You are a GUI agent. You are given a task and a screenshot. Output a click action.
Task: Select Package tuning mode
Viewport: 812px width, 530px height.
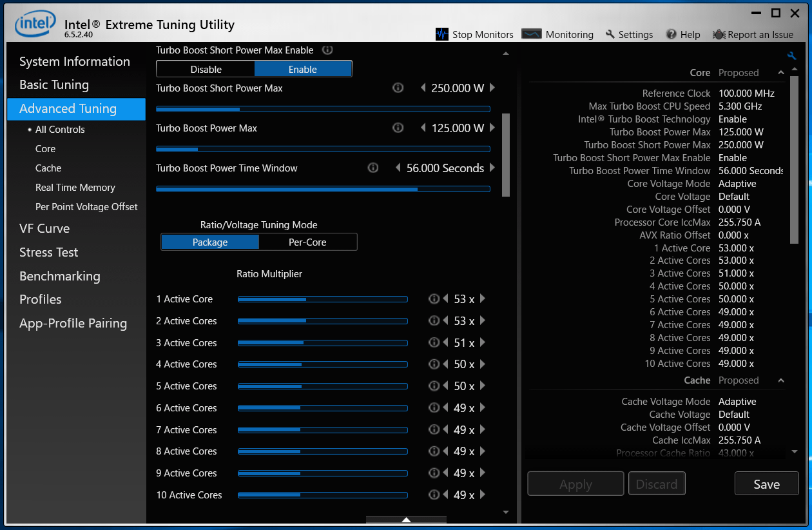click(x=210, y=242)
